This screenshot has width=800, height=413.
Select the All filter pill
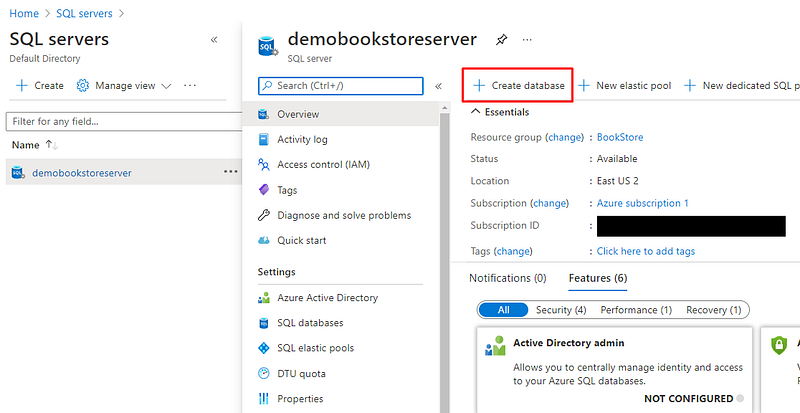(504, 310)
